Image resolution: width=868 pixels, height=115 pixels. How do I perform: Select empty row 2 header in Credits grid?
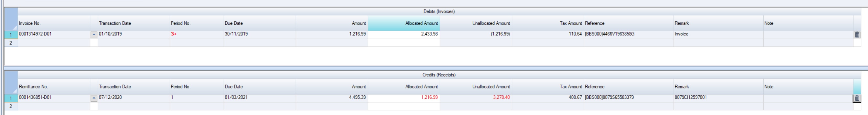click(11, 106)
